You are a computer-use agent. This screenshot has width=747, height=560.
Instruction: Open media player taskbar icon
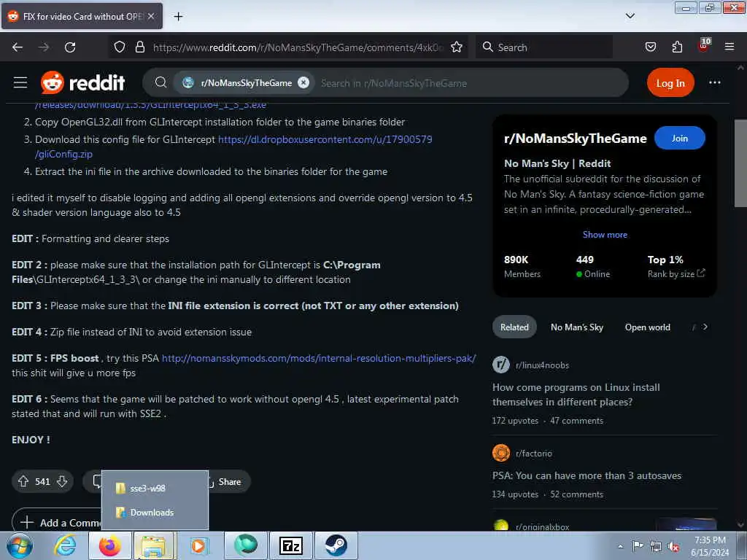(x=198, y=545)
